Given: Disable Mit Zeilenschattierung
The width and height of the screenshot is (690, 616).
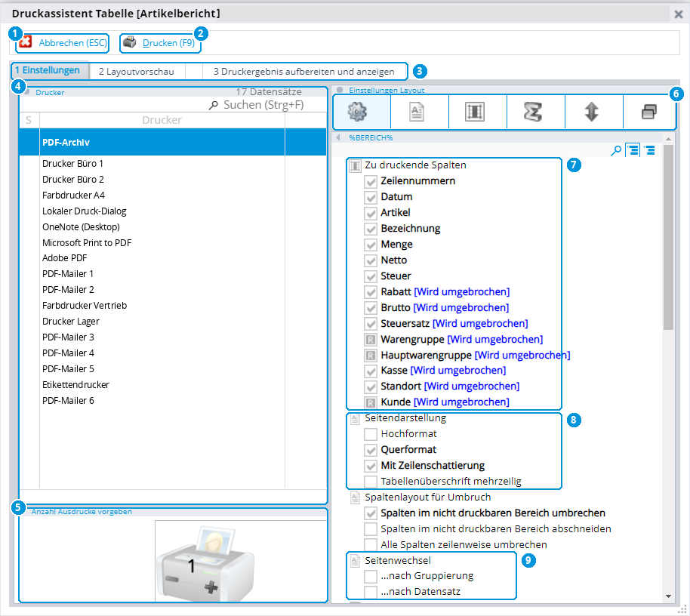Looking at the screenshot, I should pos(371,466).
